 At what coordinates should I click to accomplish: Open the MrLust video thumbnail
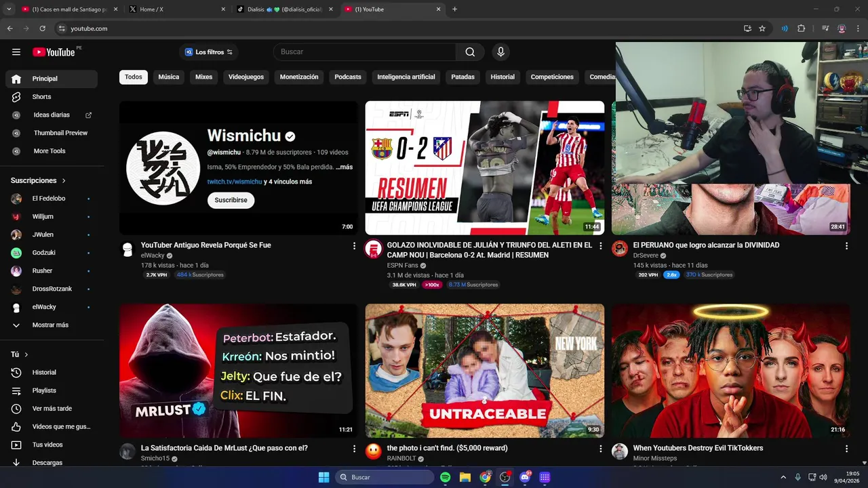click(239, 371)
